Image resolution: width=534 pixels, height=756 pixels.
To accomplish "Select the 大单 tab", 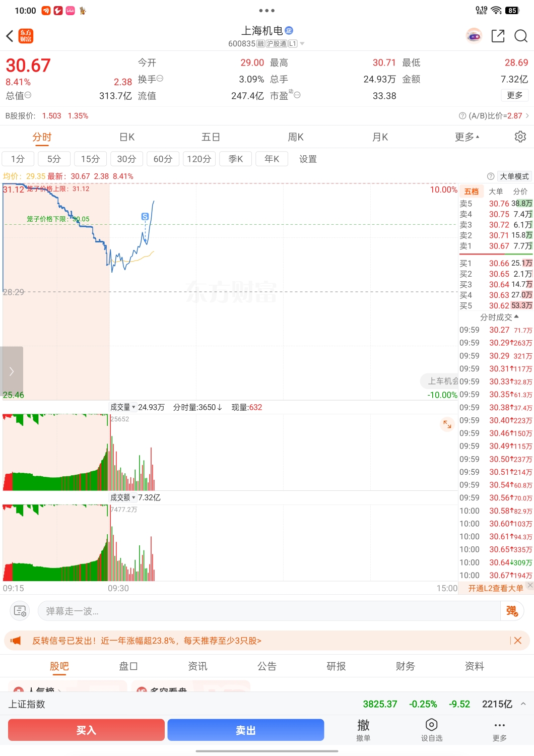I will [496, 192].
